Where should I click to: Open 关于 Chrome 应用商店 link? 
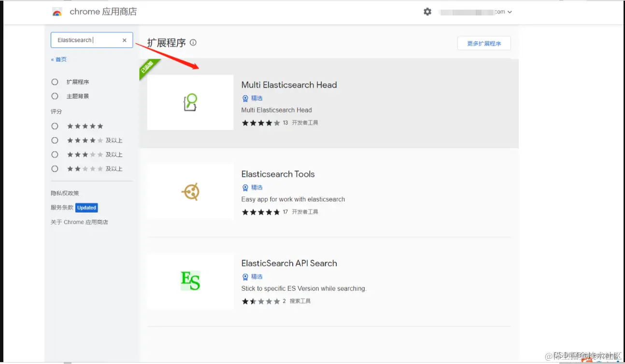(x=80, y=222)
